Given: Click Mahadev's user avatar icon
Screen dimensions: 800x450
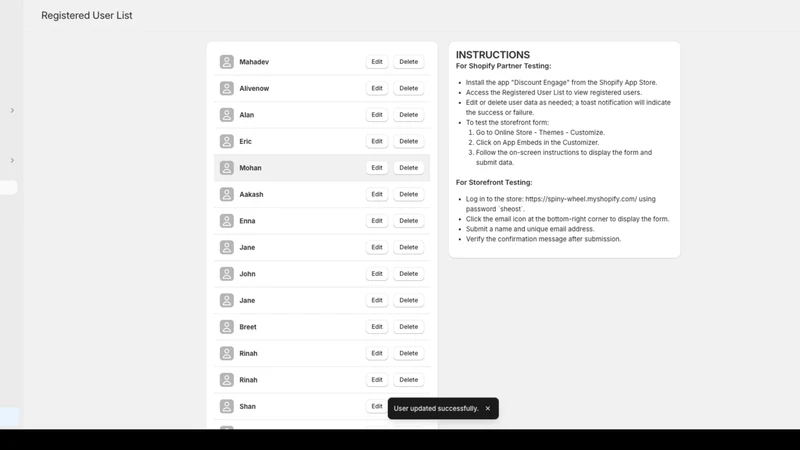Looking at the screenshot, I should [227, 62].
